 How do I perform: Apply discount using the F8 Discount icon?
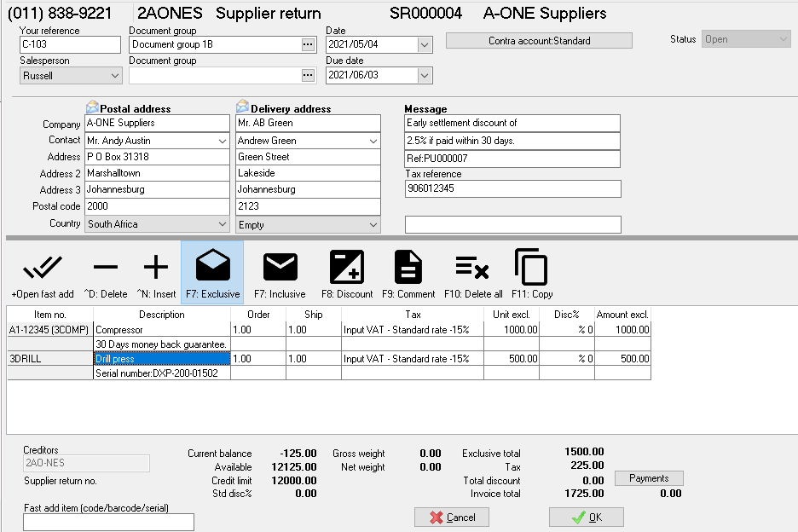pyautogui.click(x=347, y=269)
